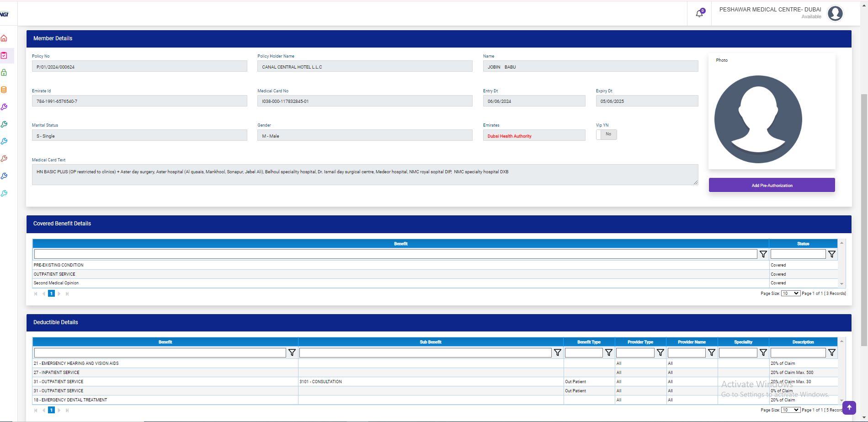
Task: Click the Description column header in Deductible table
Action: click(x=803, y=342)
